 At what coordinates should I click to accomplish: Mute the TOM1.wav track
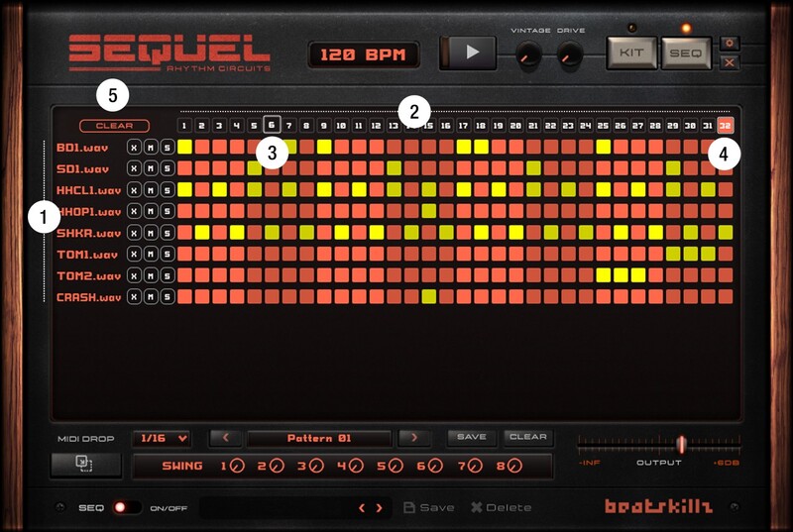coord(151,255)
